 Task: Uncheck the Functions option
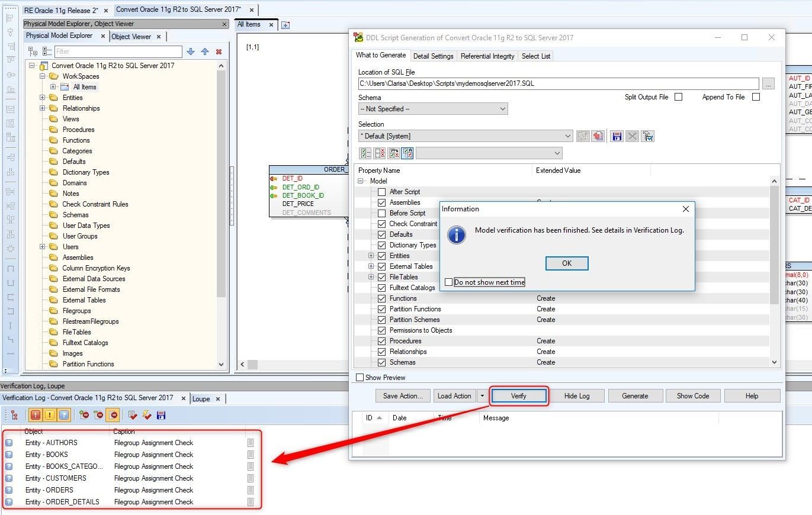tap(382, 298)
